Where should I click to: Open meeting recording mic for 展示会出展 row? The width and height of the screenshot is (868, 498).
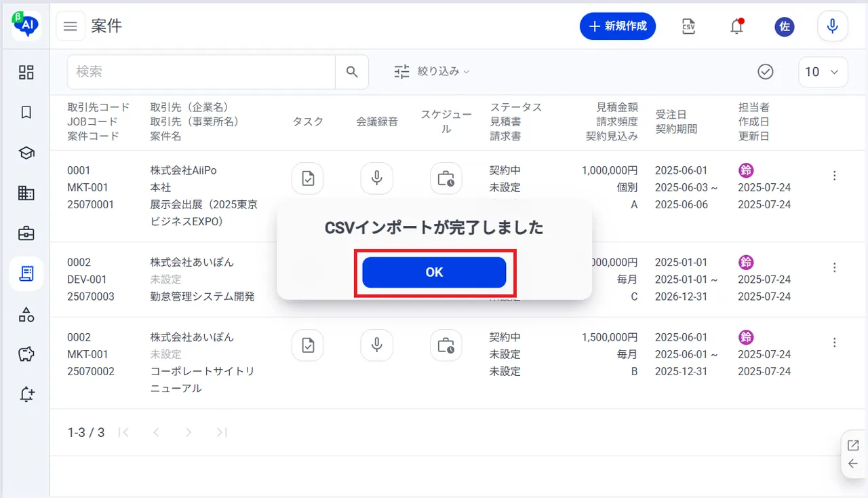pos(377,178)
